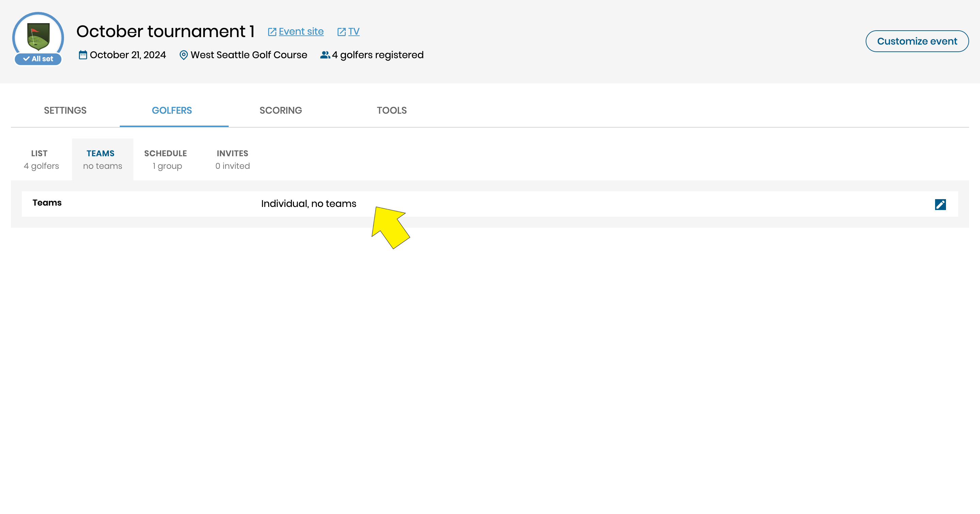Click the tournament shield logo
The width and height of the screenshot is (980, 514).
(38, 36)
